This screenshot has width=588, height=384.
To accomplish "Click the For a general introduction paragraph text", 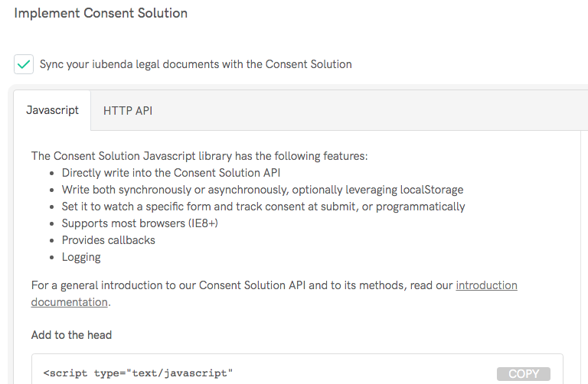I will pyautogui.click(x=230, y=285).
